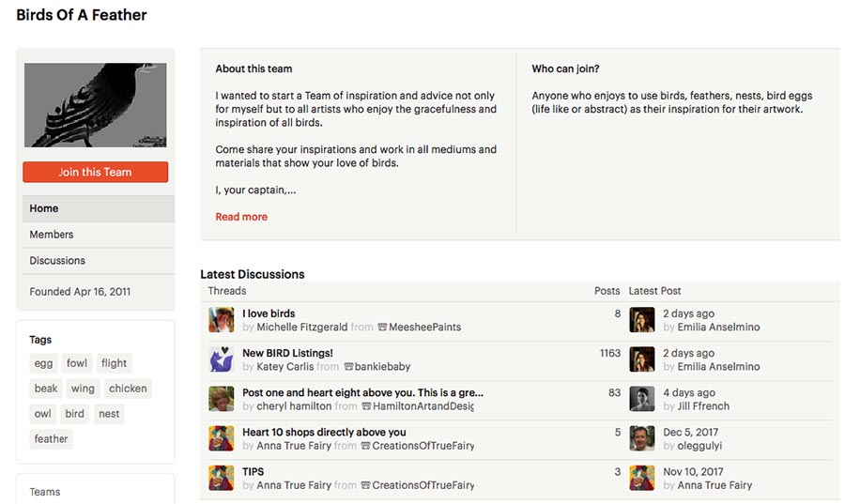The height and width of the screenshot is (504, 845).
Task: Select the chicken tag
Action: pyautogui.click(x=128, y=389)
